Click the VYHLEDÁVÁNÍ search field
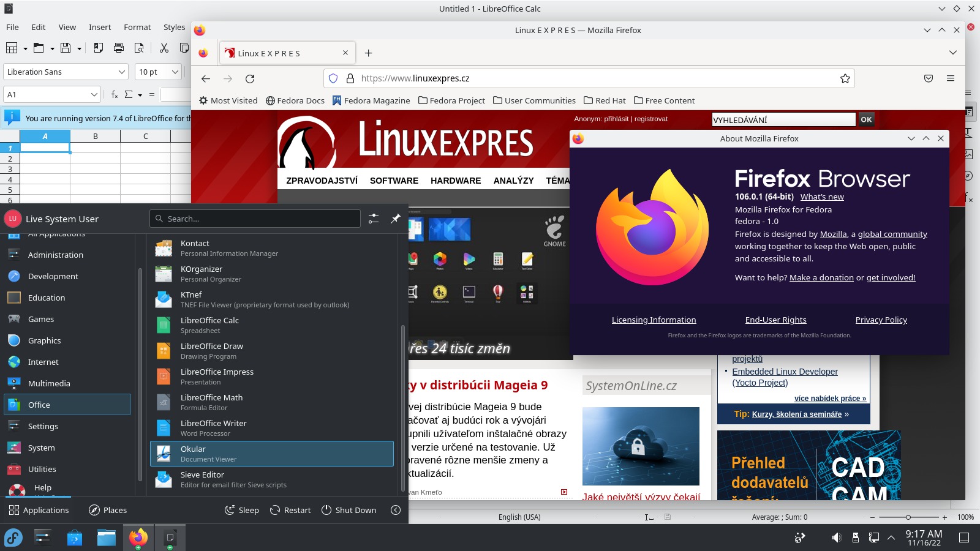This screenshot has width=980, height=551. 783,119
